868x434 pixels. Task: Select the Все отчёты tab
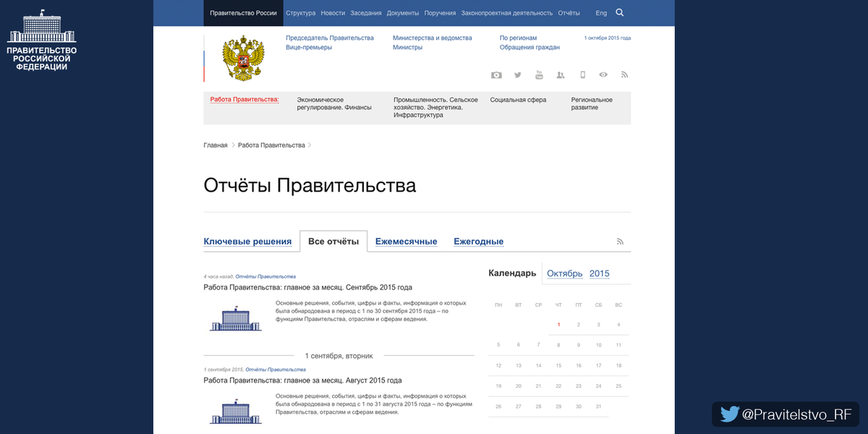pyautogui.click(x=333, y=242)
